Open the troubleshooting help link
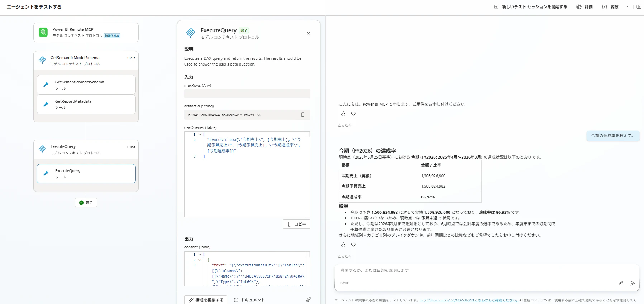This screenshot has height=304, width=644. point(469,300)
